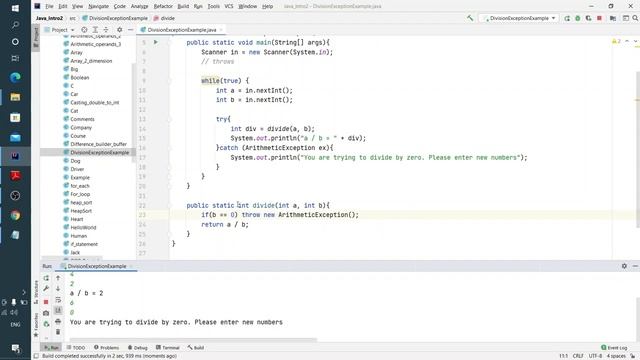640x360 pixels.
Task: Go to next highlighted problem arrow
Action: click(x=635, y=41)
